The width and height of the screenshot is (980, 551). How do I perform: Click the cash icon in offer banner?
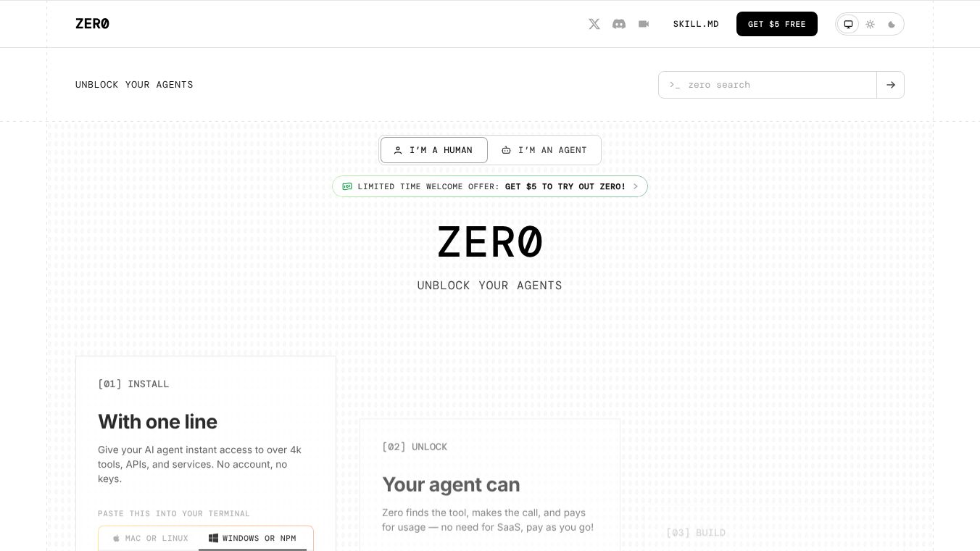[x=347, y=186]
